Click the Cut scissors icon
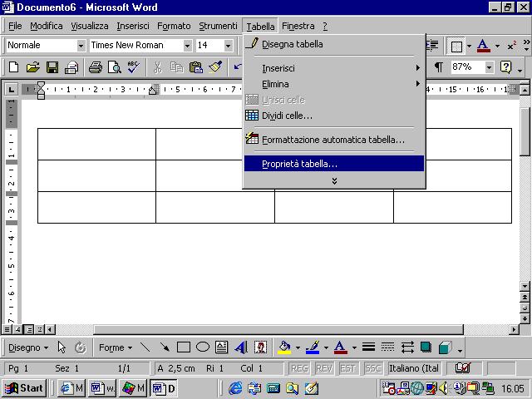 click(x=157, y=67)
